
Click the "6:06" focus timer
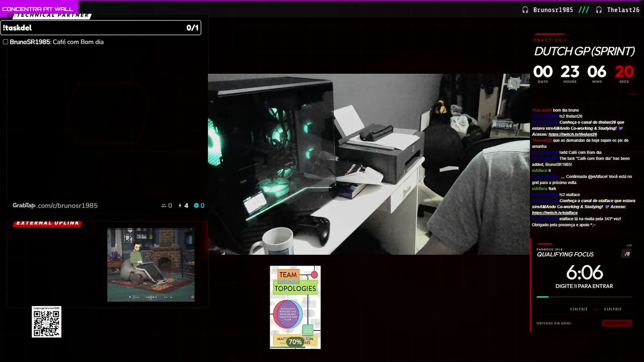584,273
